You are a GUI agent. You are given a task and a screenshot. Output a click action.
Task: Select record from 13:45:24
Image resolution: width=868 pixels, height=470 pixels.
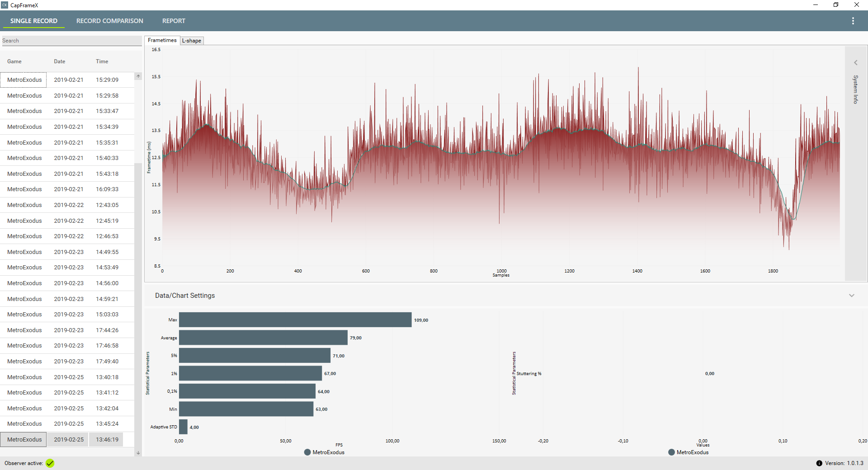[x=67, y=424]
